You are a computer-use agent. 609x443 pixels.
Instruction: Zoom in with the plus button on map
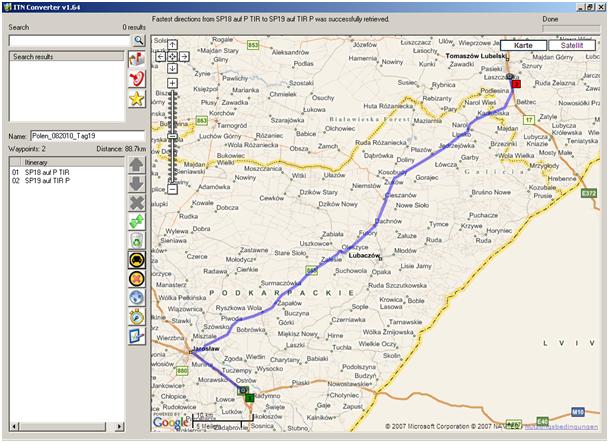pyautogui.click(x=172, y=83)
